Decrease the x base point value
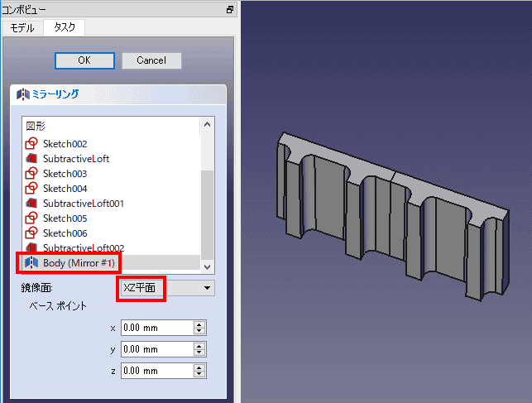The width and height of the screenshot is (532, 403). pyautogui.click(x=199, y=331)
